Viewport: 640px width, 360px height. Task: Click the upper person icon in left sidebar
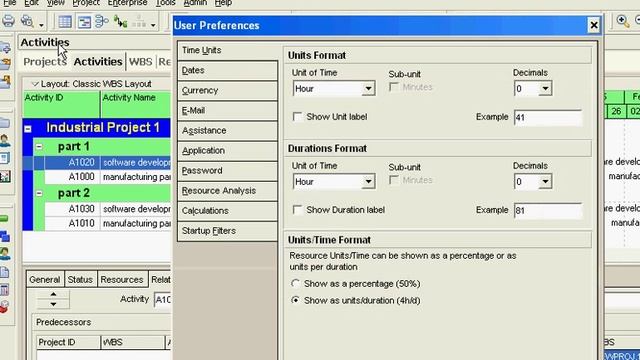tap(4, 141)
